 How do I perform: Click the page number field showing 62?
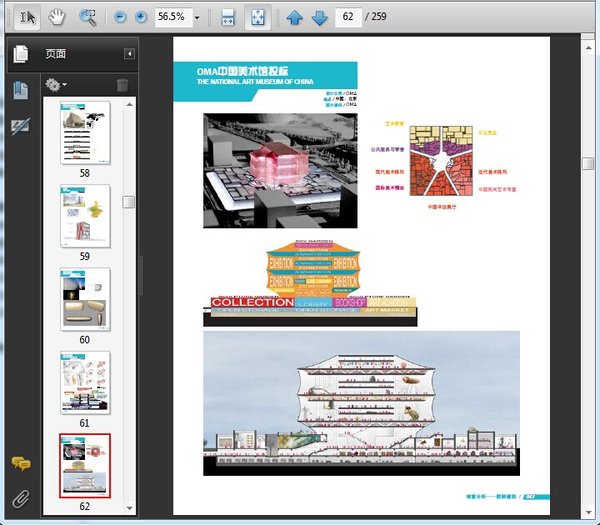click(350, 18)
